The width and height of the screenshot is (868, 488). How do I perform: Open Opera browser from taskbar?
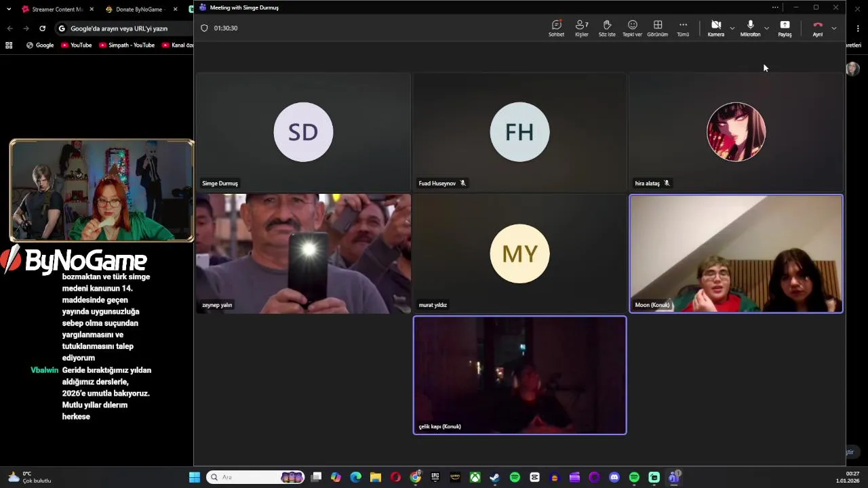[395, 477]
